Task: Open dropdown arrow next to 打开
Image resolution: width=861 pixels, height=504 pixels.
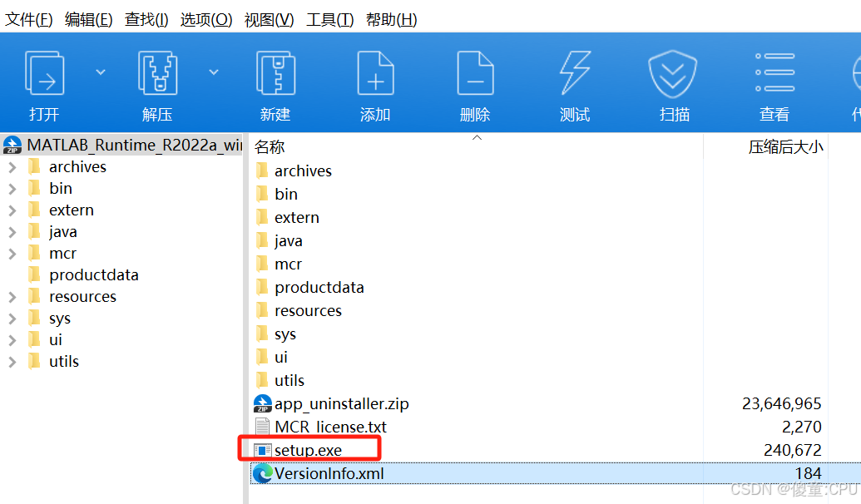Action: pos(101,72)
